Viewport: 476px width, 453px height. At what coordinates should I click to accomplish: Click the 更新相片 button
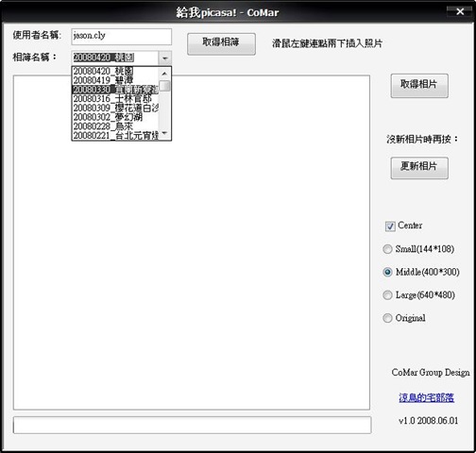point(419,168)
